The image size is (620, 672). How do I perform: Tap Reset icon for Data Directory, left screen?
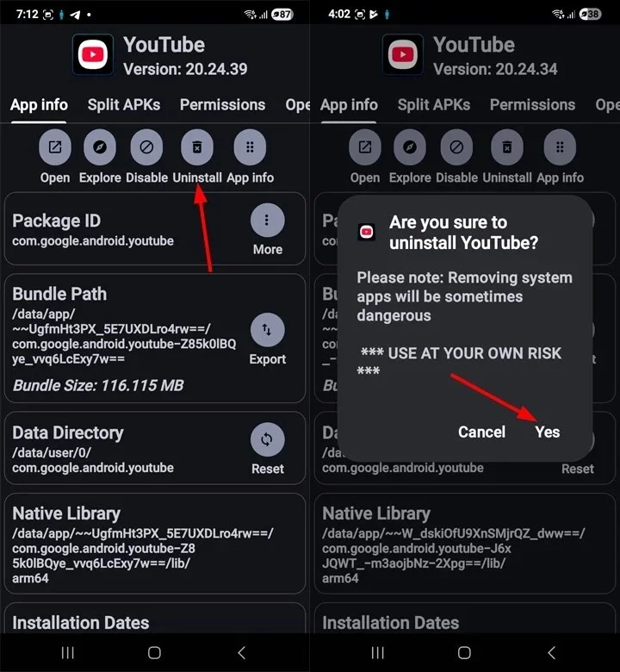[267, 439]
